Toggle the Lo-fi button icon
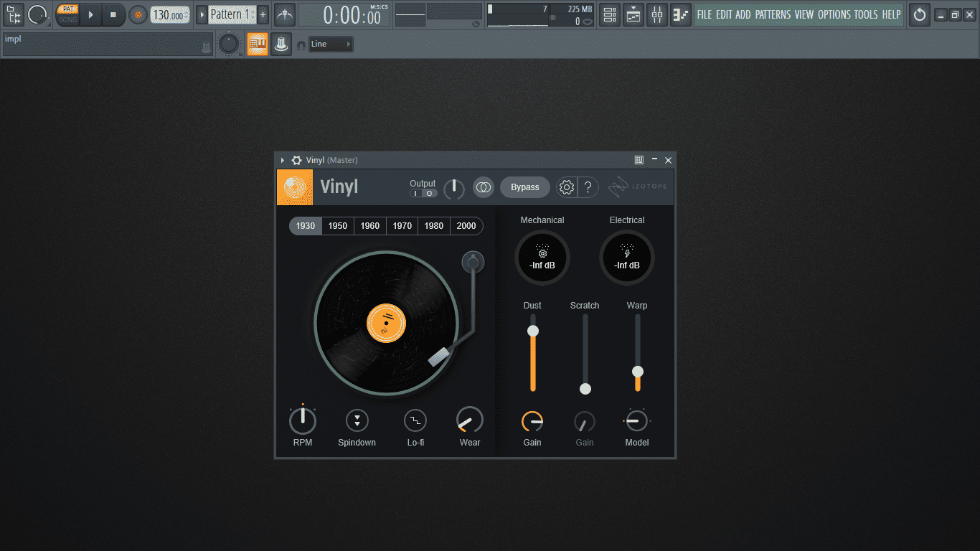Screen dimensions: 980x551 coord(415,420)
